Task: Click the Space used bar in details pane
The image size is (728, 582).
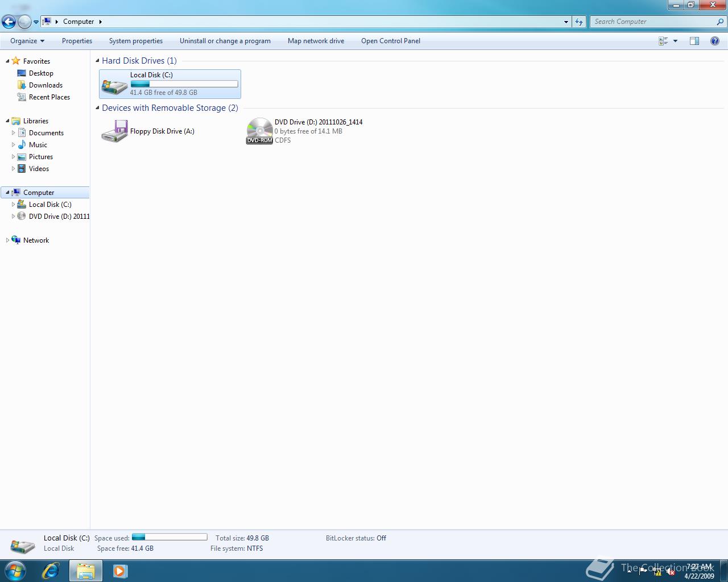Action: point(169,537)
